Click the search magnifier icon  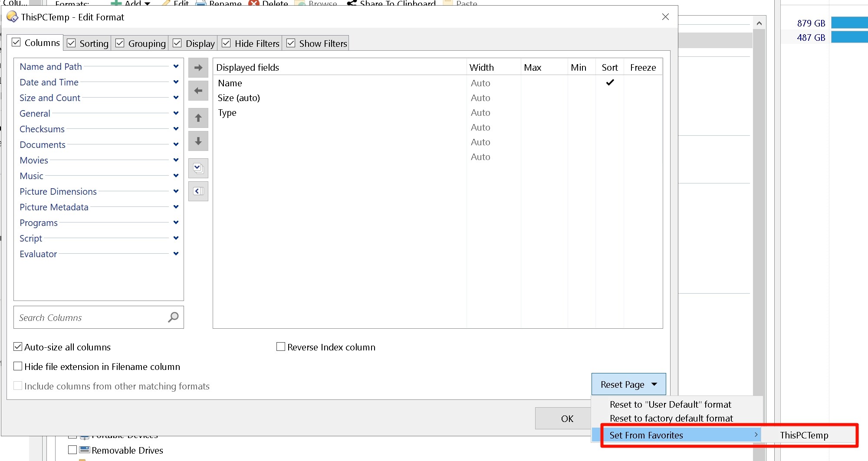(x=173, y=317)
